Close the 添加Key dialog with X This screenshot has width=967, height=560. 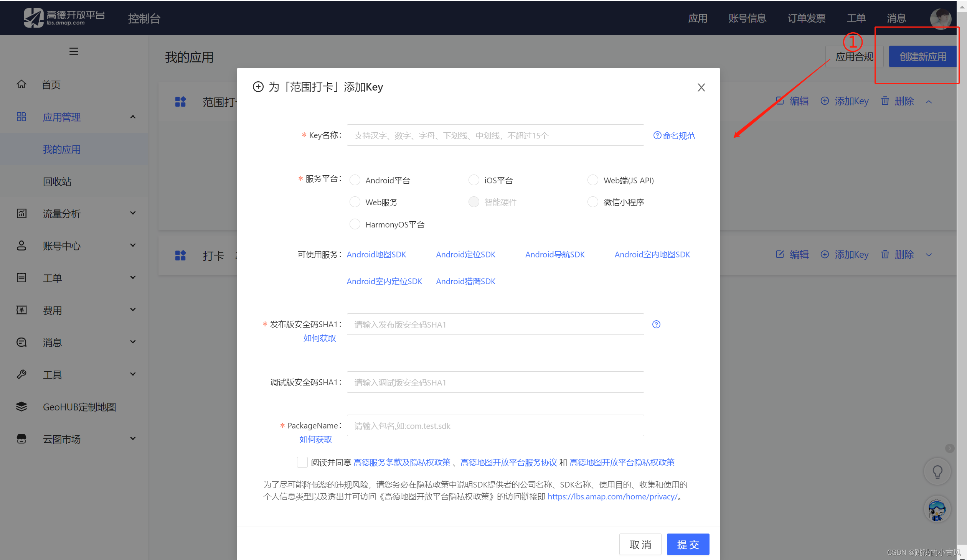pyautogui.click(x=701, y=88)
